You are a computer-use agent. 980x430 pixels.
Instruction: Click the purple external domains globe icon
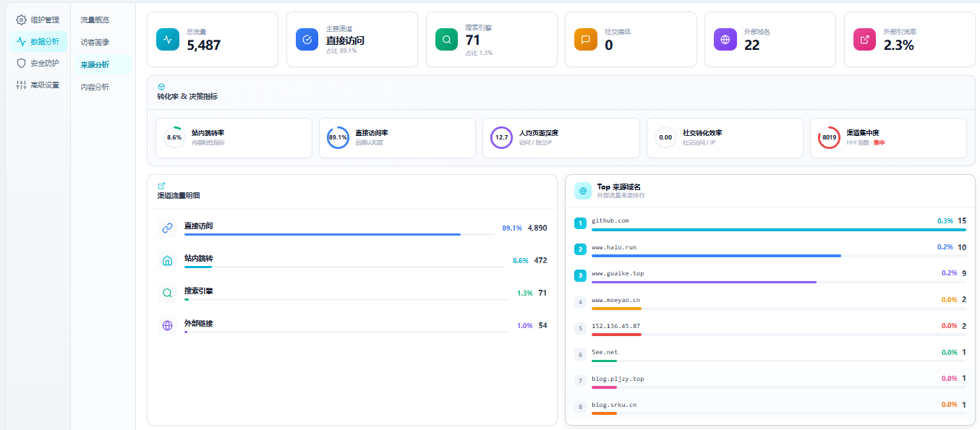point(725,39)
